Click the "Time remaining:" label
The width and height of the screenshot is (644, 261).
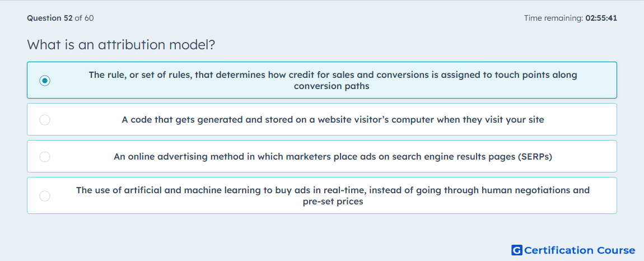(x=553, y=18)
